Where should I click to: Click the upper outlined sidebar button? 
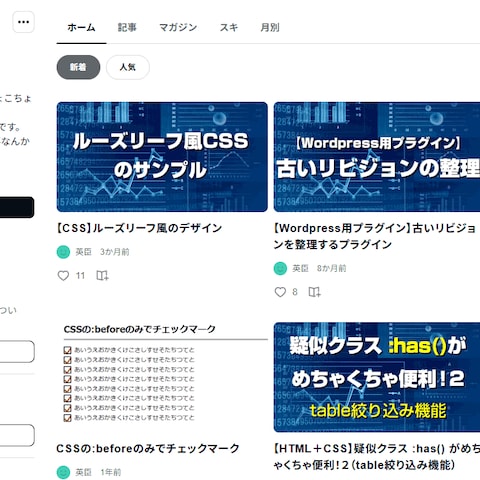[17, 351]
